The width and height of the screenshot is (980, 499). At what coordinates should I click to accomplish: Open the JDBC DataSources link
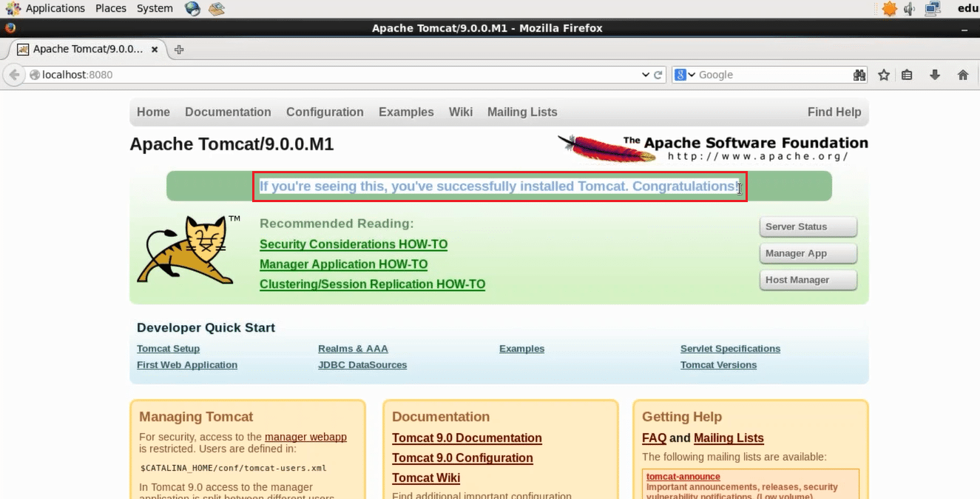point(362,365)
